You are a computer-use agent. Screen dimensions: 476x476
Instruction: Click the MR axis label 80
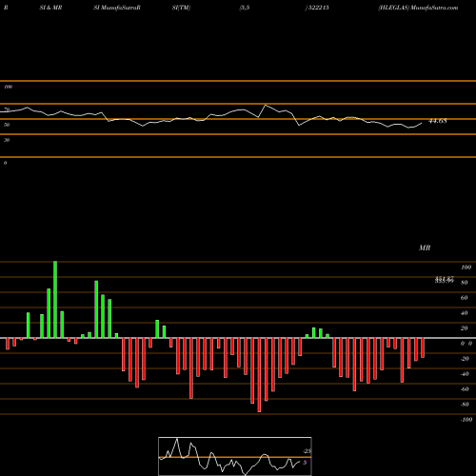464,283
